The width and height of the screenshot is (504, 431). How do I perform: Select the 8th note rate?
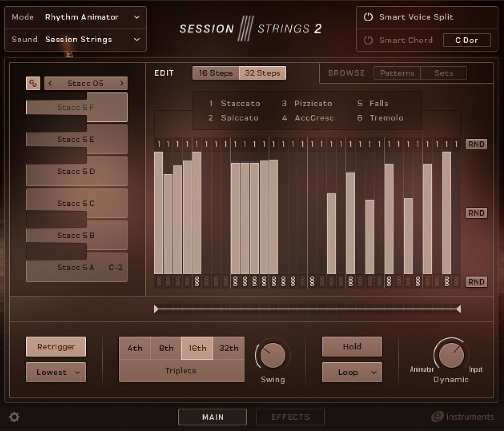(166, 348)
